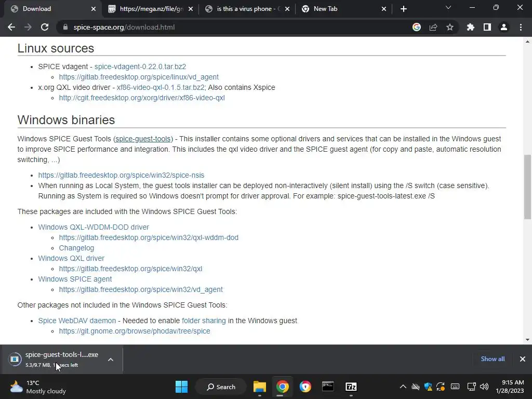
Task: Download spice-vdagent-0.22.0.tar.bz2
Action: 140,66
